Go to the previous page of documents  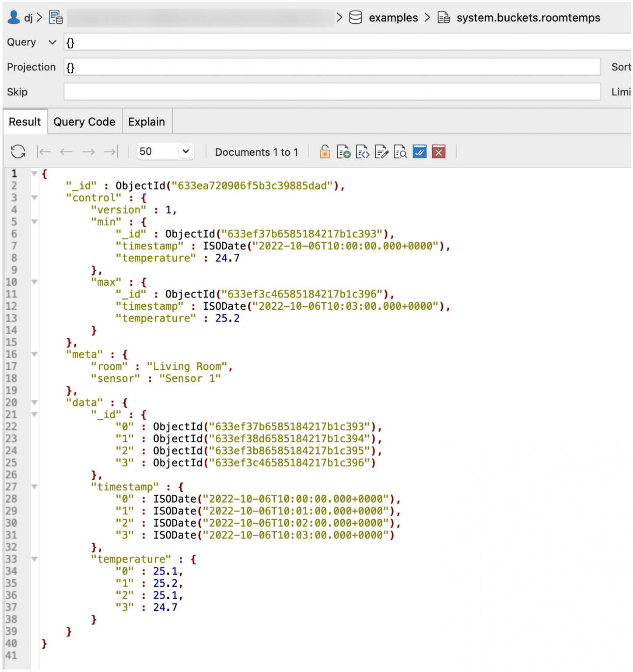(66, 151)
